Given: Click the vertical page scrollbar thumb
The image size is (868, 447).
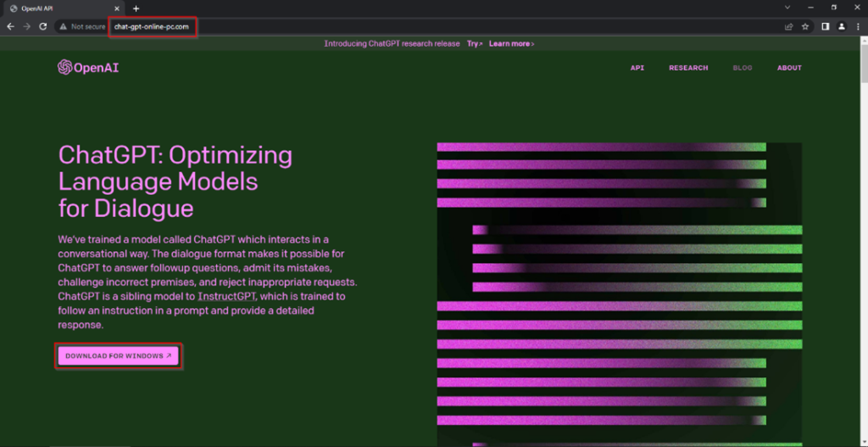Looking at the screenshot, I should pyautogui.click(x=864, y=64).
